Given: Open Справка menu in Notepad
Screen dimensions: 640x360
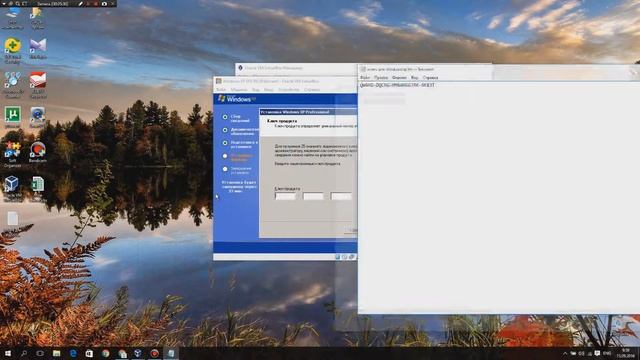Looking at the screenshot, I should [430, 78].
